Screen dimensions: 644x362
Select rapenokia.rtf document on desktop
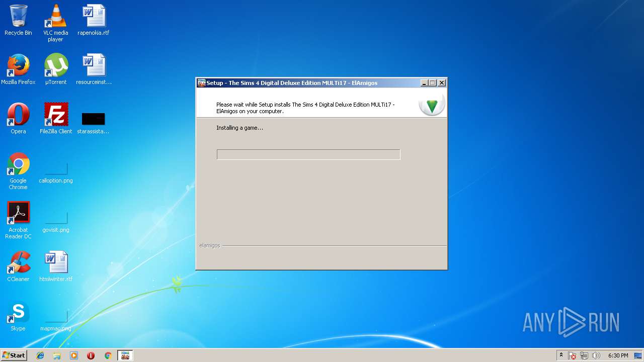(x=93, y=20)
